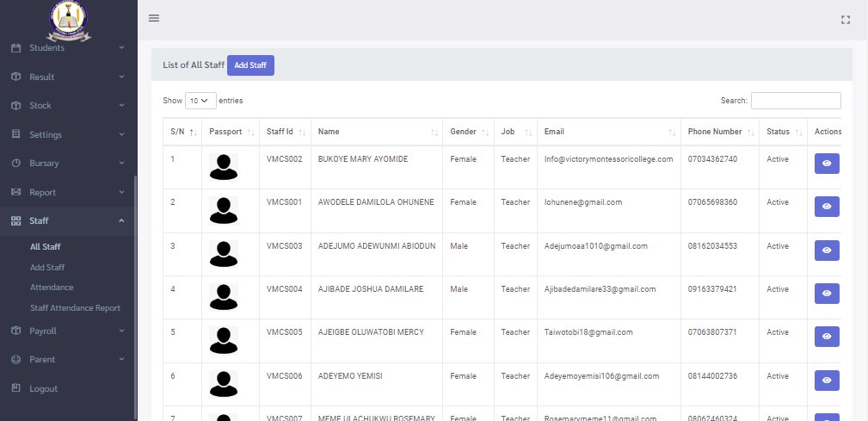This screenshot has height=421, width=868.
Task: Click the Bursary pie-chart icon
Action: coord(16,163)
